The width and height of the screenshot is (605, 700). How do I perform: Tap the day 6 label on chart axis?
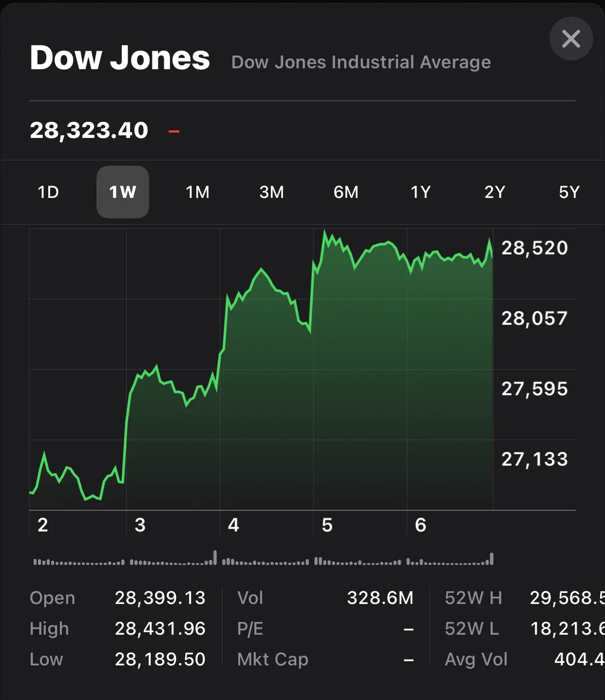coord(420,525)
